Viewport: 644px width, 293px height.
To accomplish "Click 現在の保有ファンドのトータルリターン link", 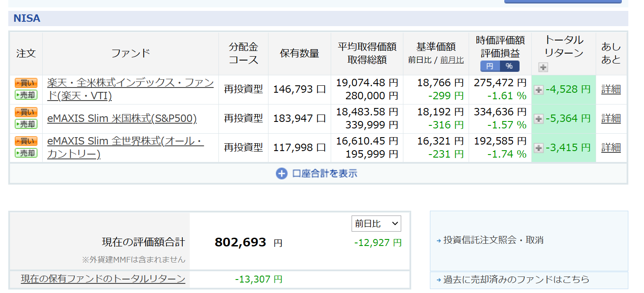I will [x=103, y=279].
